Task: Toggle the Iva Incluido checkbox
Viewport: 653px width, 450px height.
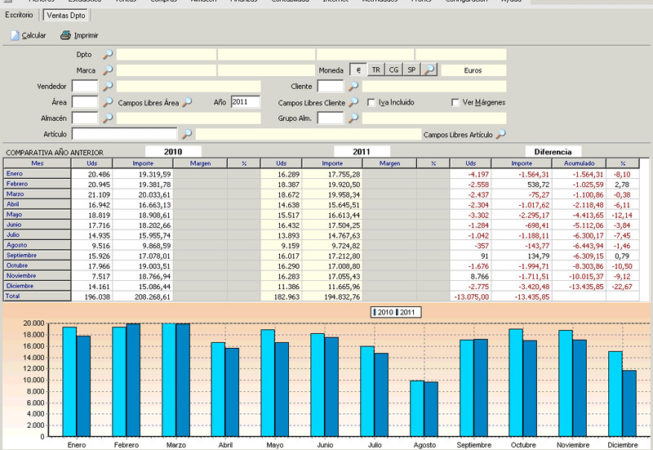Action: pyautogui.click(x=371, y=102)
